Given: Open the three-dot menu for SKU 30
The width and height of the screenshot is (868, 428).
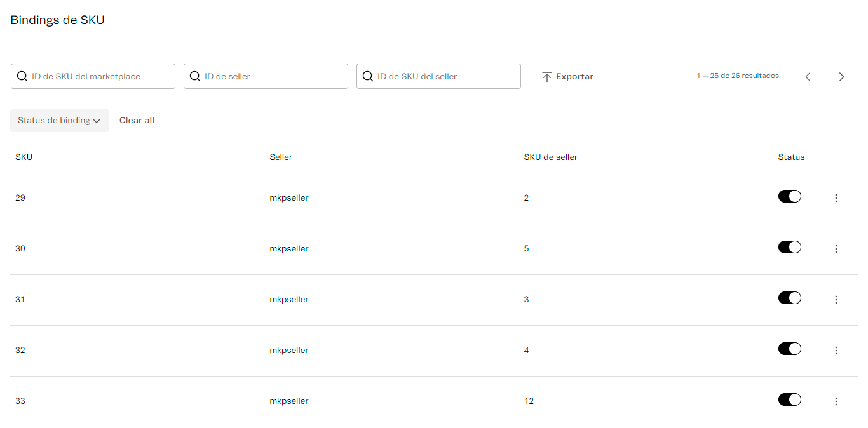Looking at the screenshot, I should coord(836,249).
